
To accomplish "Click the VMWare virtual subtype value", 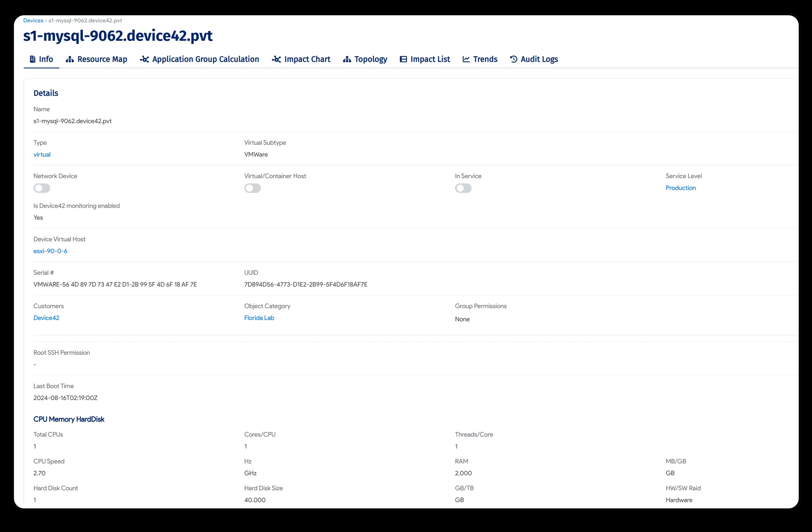I will [256, 154].
